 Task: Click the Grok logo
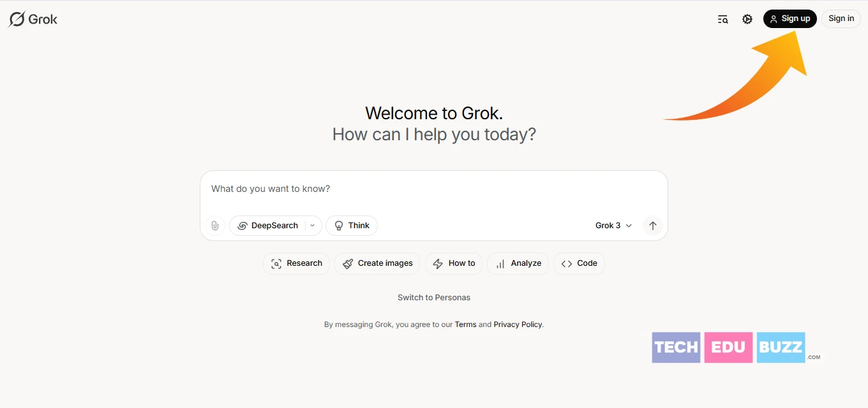click(x=33, y=19)
